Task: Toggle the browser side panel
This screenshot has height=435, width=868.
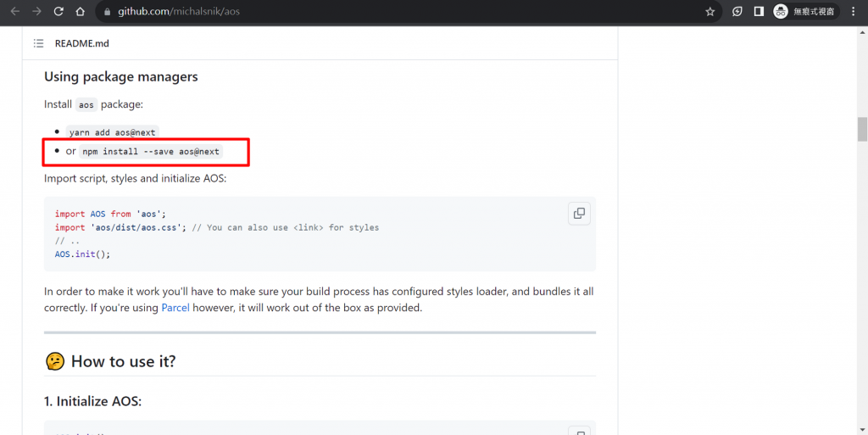Action: (759, 12)
